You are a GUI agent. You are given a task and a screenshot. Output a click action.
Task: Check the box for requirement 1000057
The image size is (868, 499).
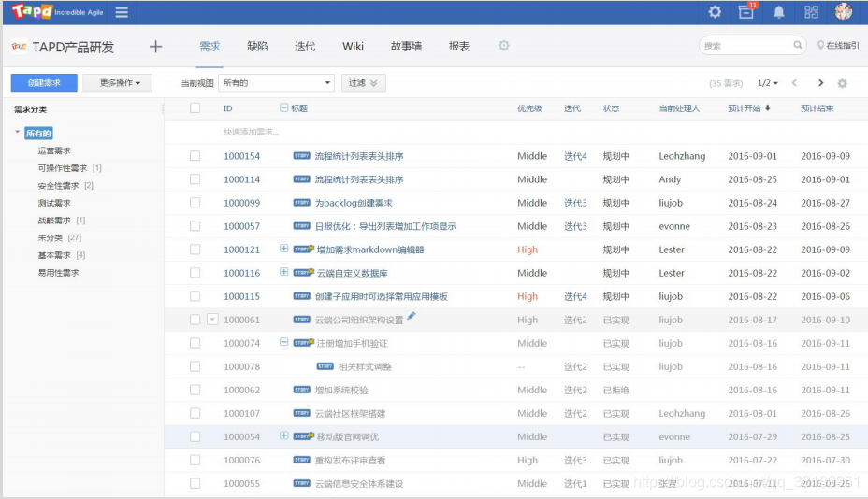click(195, 226)
